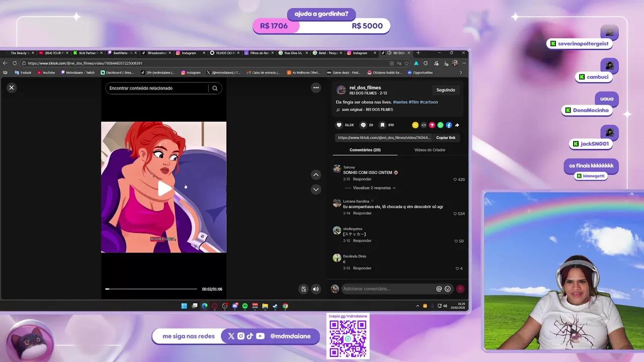The image size is (644, 362).
Task: Click the Adicionar comentário input field
Action: 387,289
